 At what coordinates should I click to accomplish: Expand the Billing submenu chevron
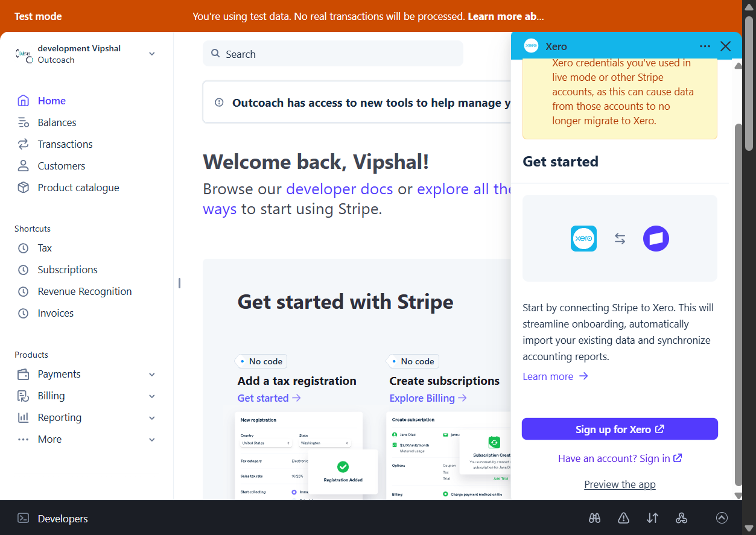coord(152,396)
